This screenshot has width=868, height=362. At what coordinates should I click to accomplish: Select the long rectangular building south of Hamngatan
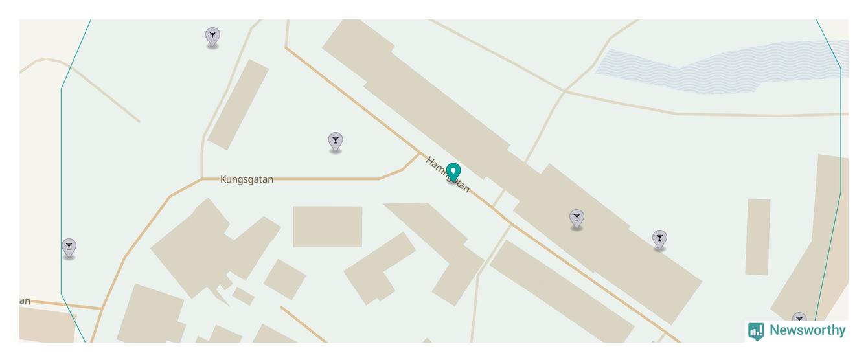pyautogui.click(x=561, y=290)
